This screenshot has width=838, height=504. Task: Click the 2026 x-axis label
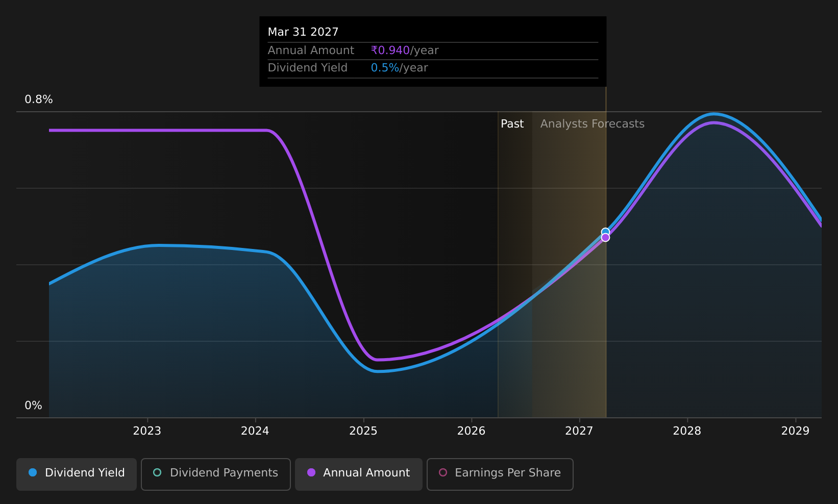click(471, 431)
